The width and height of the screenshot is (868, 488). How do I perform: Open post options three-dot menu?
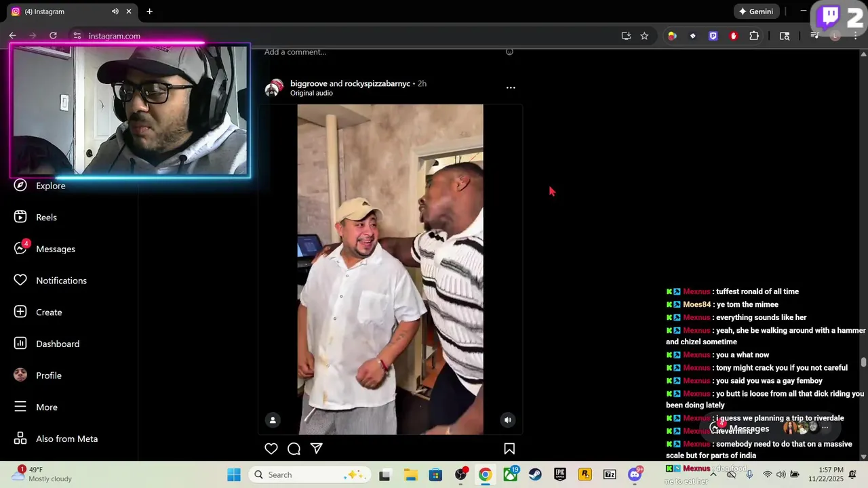pyautogui.click(x=511, y=87)
